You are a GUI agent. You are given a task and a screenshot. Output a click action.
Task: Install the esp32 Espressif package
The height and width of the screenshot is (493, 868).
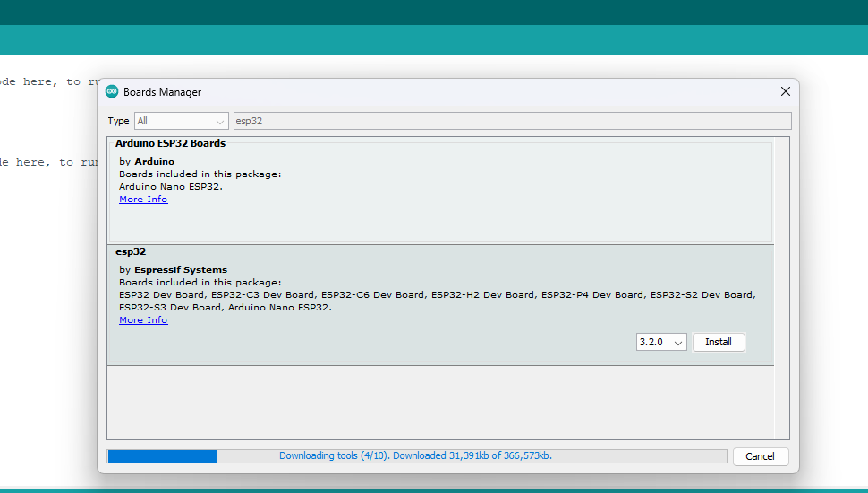[718, 342]
